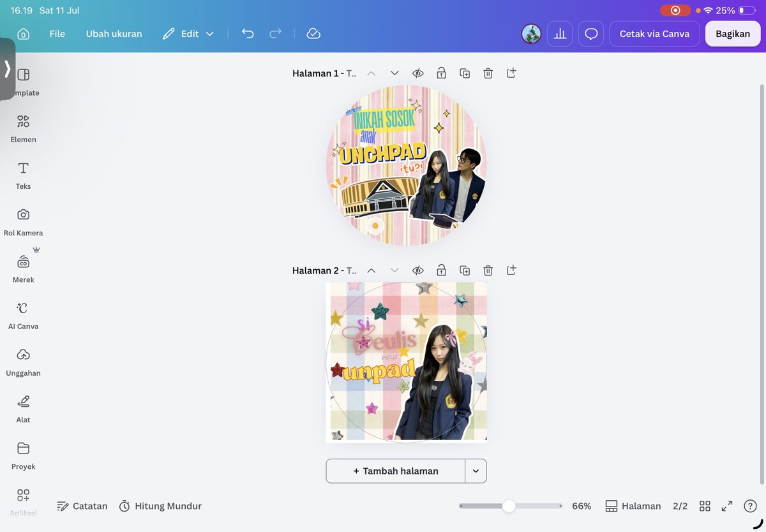Open the help question mark

(750, 506)
